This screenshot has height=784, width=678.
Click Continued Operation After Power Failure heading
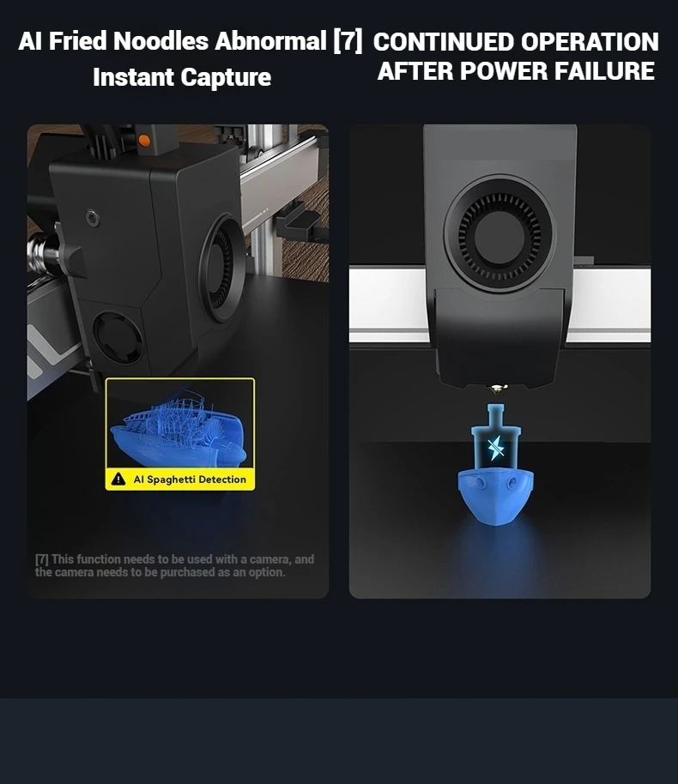click(516, 56)
